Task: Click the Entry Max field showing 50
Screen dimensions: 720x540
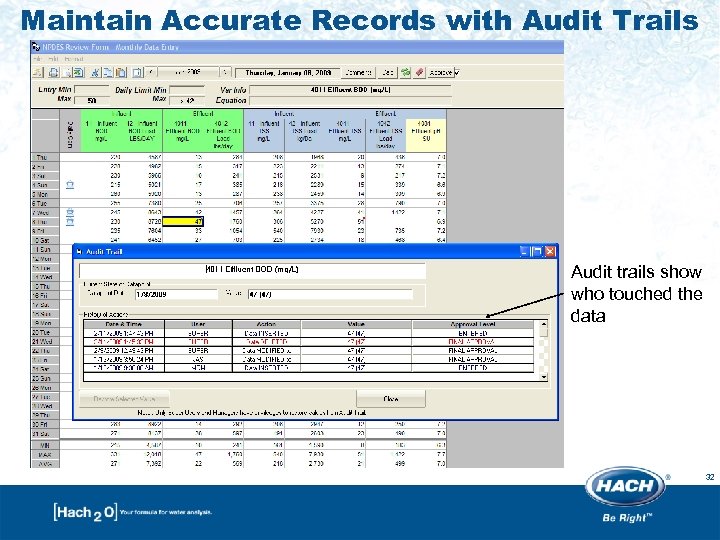Action: 92,100
